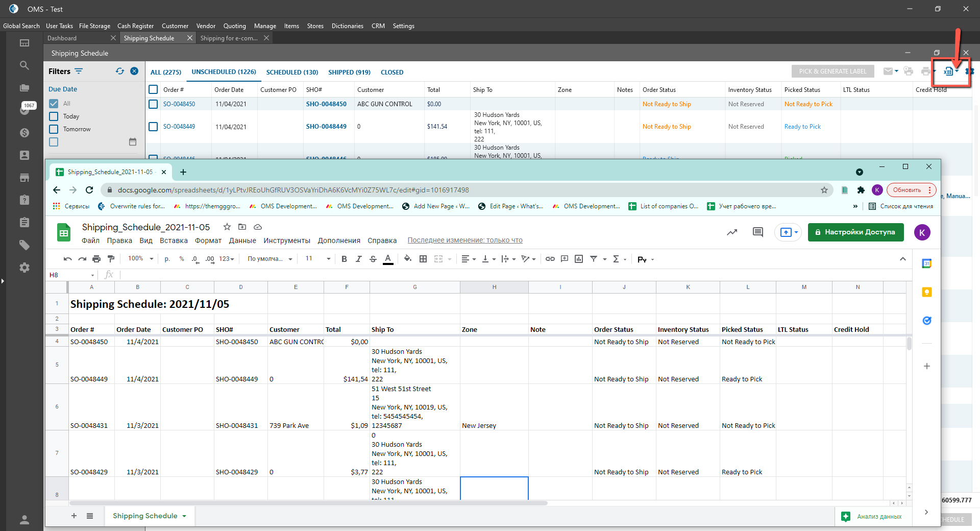Open the SHO-0048449 link

point(326,127)
